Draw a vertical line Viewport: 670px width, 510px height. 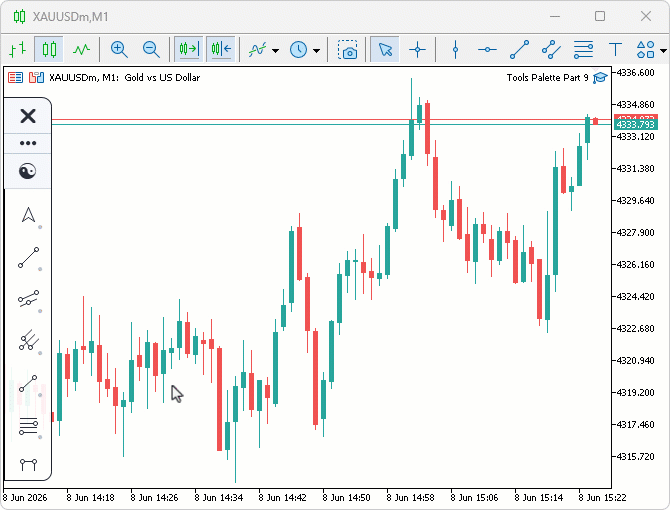455,50
